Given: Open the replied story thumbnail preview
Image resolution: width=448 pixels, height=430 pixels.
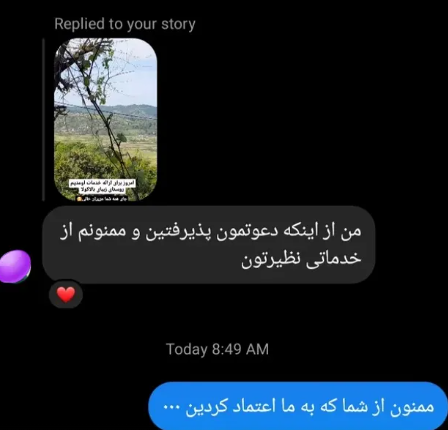Looking at the screenshot, I should click(105, 120).
